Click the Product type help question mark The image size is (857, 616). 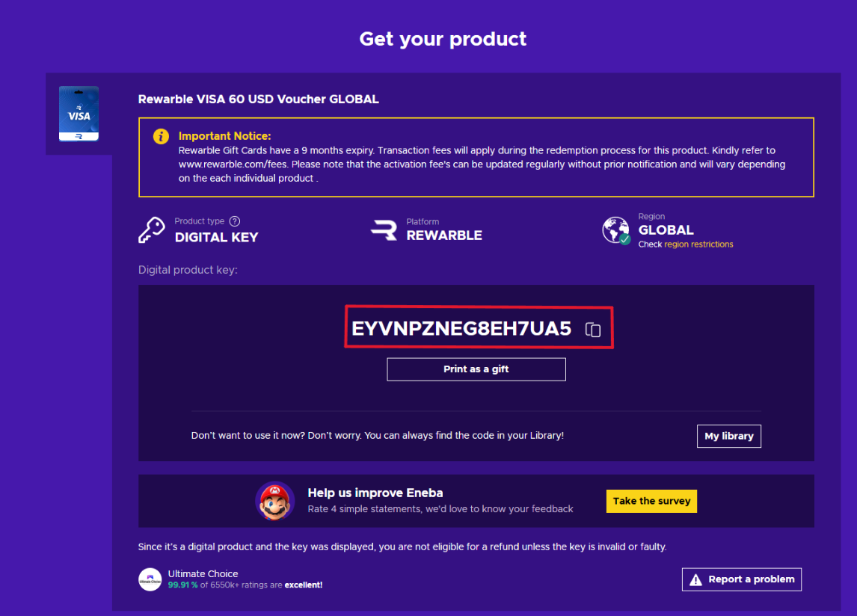tap(235, 221)
